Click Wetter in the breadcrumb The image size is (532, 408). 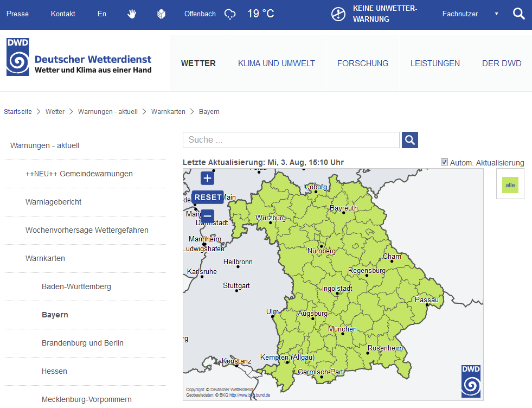(55, 112)
